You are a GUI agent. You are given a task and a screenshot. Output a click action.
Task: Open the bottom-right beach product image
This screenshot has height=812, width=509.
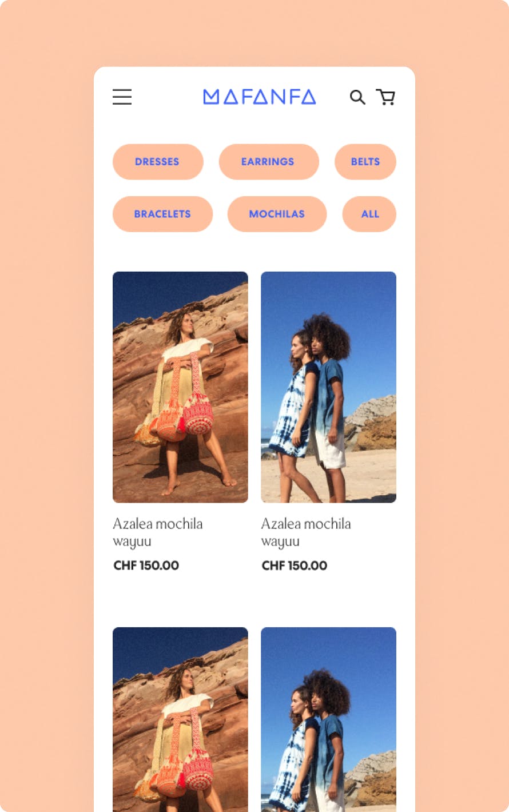(328, 719)
